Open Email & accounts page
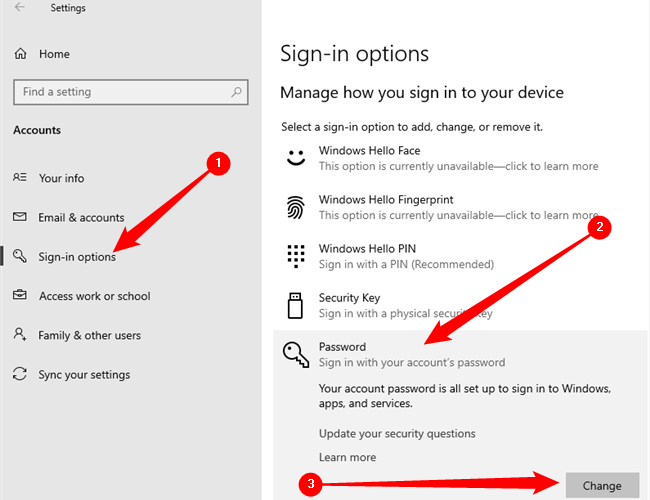 [81, 218]
